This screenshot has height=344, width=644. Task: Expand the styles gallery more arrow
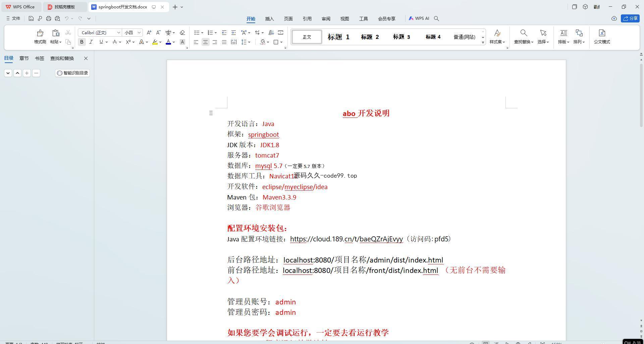pyautogui.click(x=483, y=42)
